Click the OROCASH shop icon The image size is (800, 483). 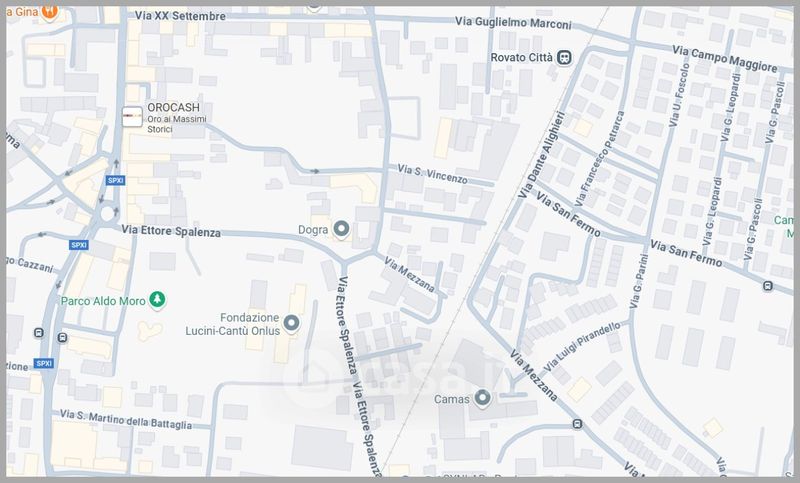click(x=132, y=116)
